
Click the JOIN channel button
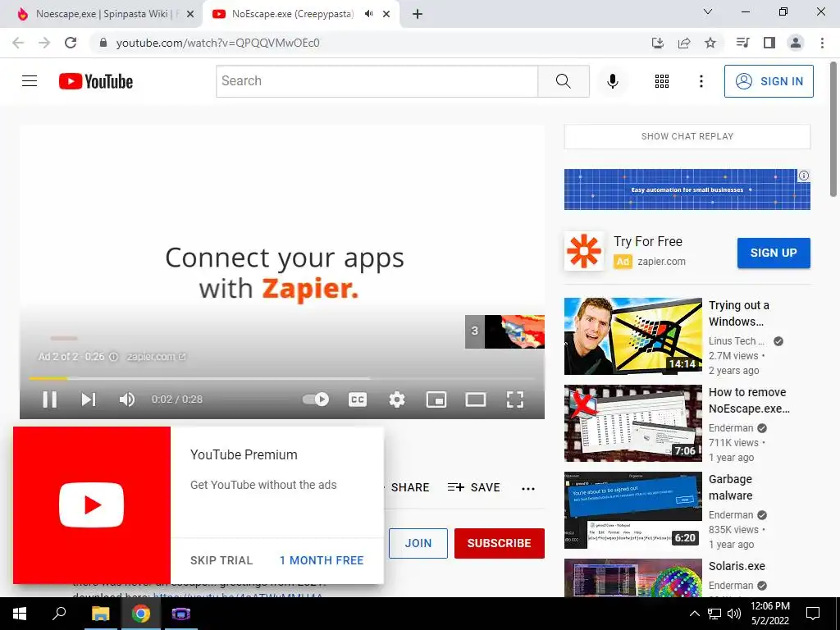click(418, 543)
